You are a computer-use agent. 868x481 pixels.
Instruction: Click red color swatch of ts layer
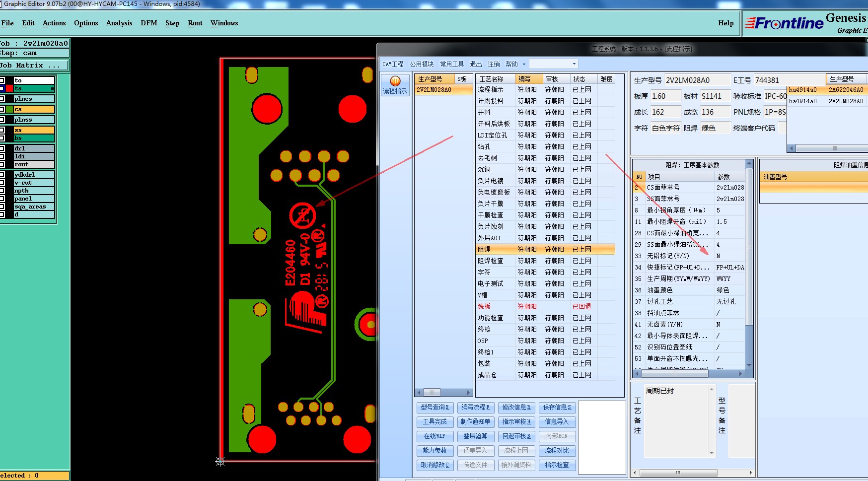(x=9, y=88)
